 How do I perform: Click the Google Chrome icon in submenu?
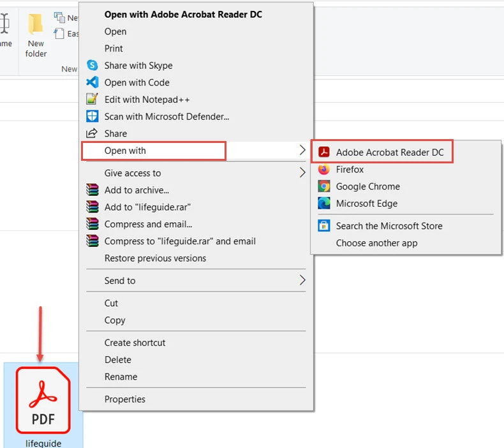[324, 186]
